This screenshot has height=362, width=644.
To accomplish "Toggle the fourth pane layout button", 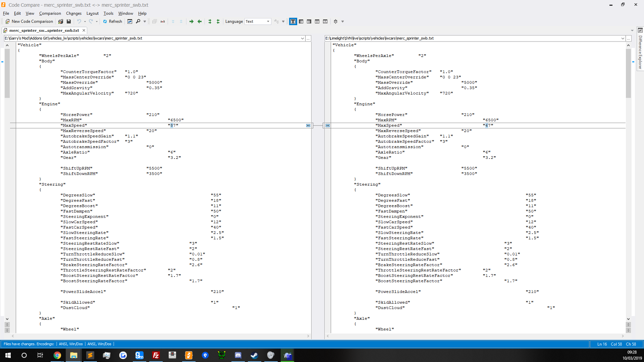I will click(x=317, y=21).
